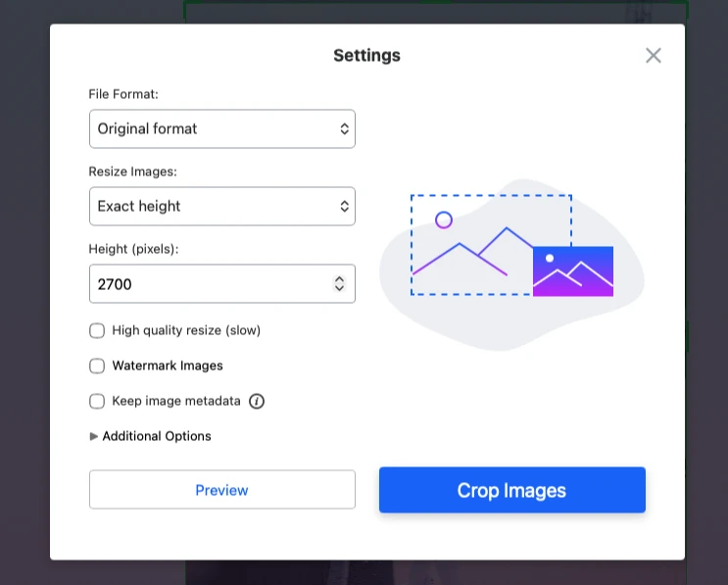This screenshot has height=585, width=728.
Task: Click the Settings heading at the top
Action: pos(366,56)
